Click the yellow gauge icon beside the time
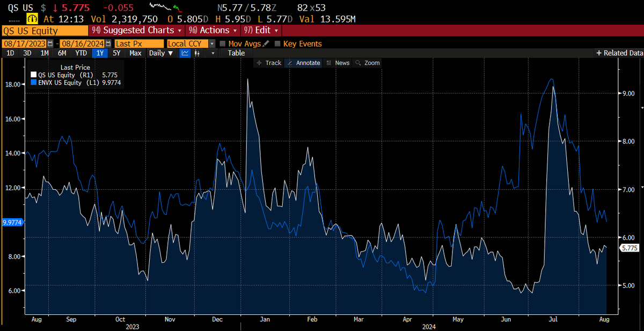The width and height of the screenshot is (644, 331). pos(33,18)
